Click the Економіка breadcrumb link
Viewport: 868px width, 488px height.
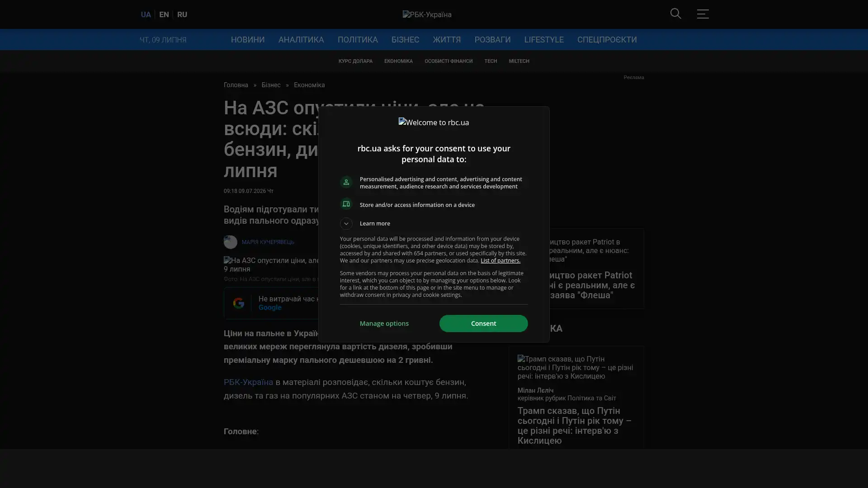click(x=309, y=85)
